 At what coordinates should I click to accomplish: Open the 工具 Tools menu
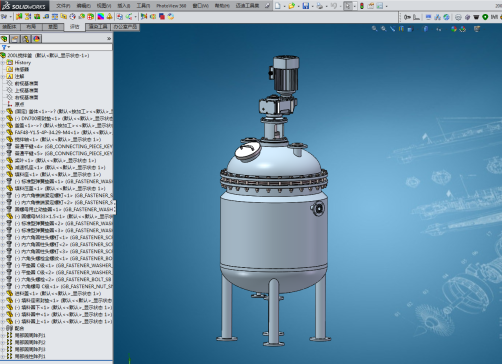click(x=143, y=6)
